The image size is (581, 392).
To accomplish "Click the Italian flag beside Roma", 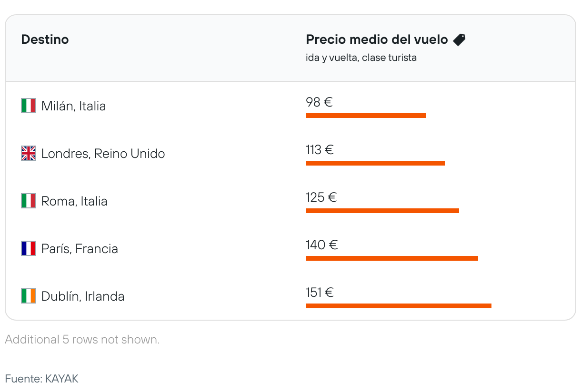I will pyautogui.click(x=29, y=201).
